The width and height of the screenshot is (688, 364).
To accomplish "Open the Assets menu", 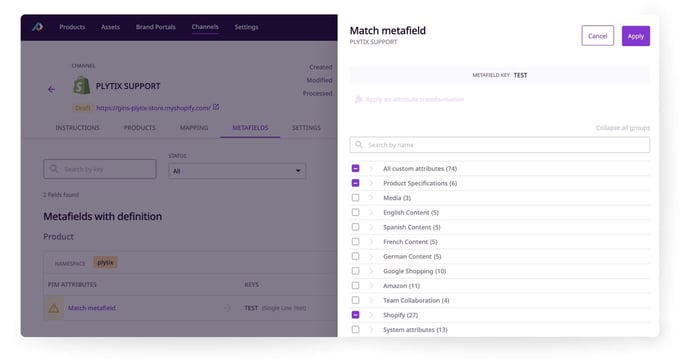I will 110,27.
